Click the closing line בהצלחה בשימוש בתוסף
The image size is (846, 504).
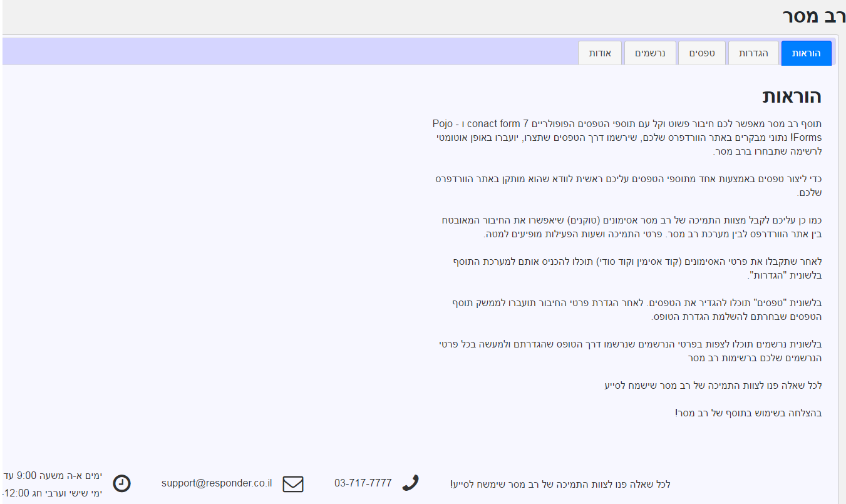point(748,413)
